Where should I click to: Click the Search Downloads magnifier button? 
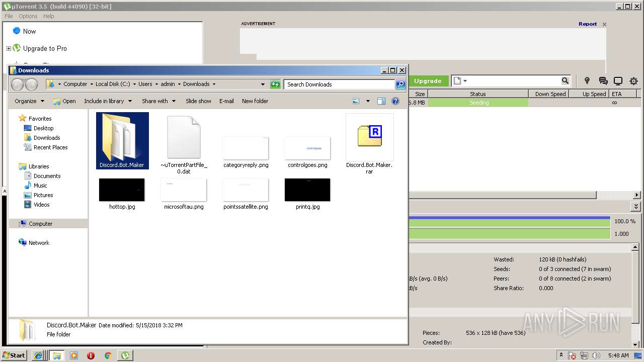(x=400, y=84)
